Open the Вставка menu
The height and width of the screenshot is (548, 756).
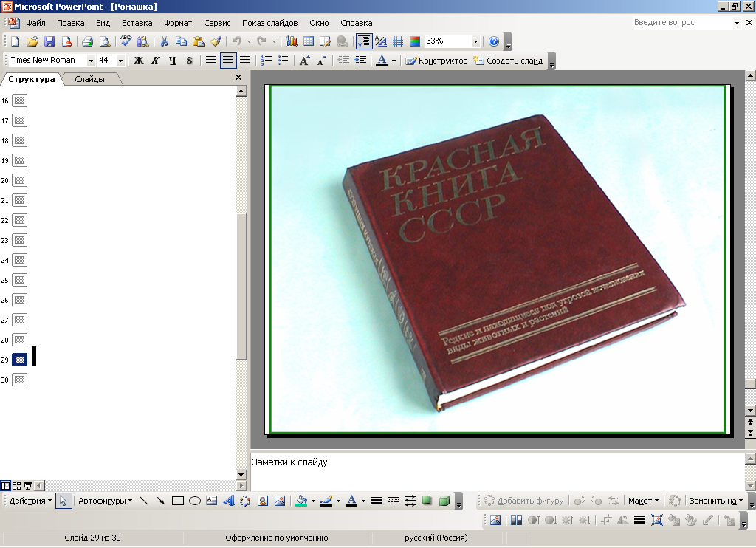click(137, 23)
